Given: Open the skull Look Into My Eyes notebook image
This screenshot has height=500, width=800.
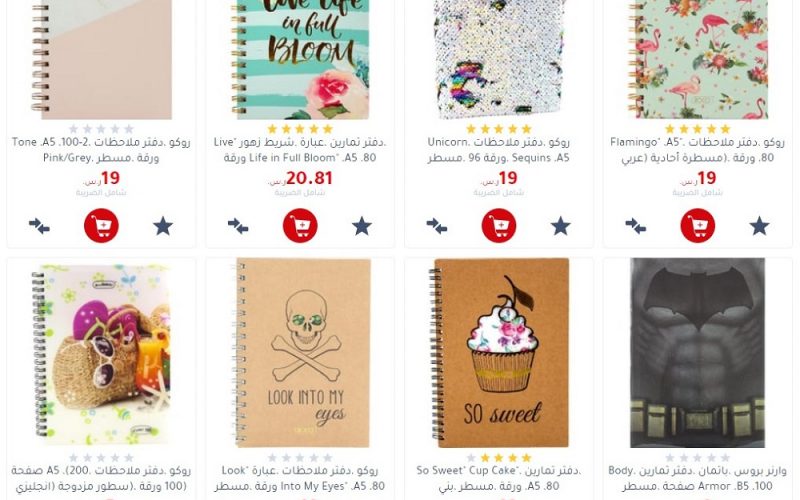Looking at the screenshot, I should (x=301, y=353).
